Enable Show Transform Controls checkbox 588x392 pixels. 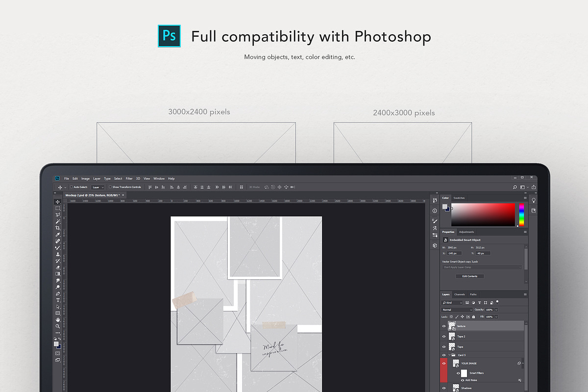[110, 187]
